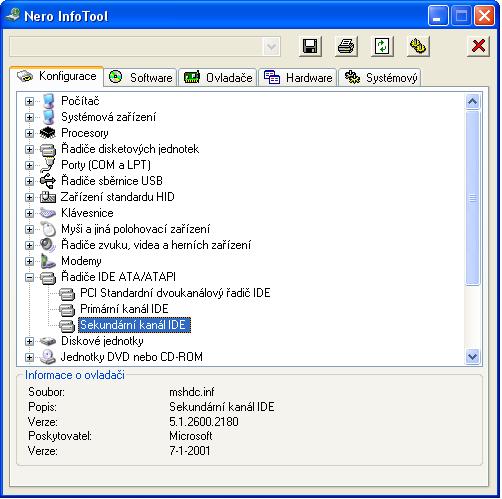Click the tree scrollbar up arrow
Image resolution: width=502 pixels, height=499 pixels.
(x=472, y=101)
